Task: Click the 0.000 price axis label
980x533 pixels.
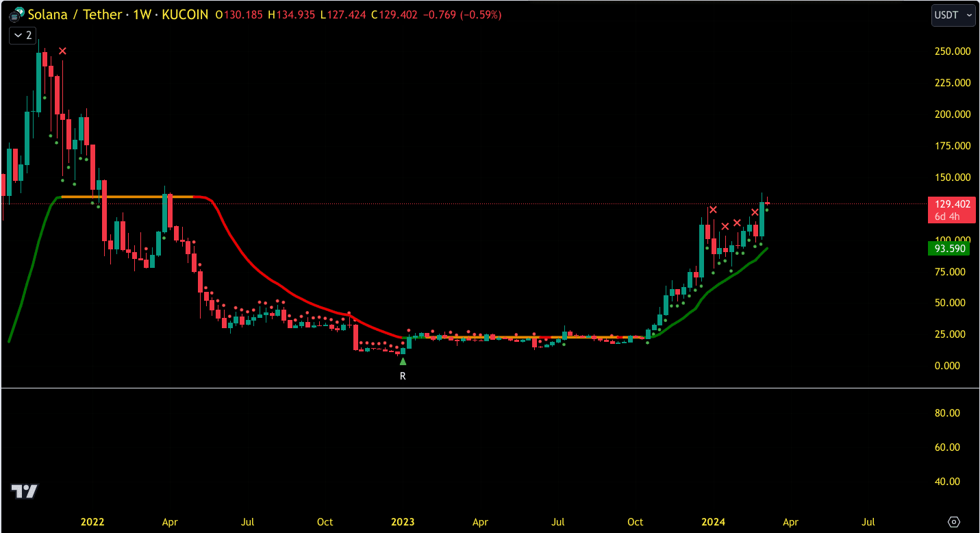Action: [x=947, y=366]
